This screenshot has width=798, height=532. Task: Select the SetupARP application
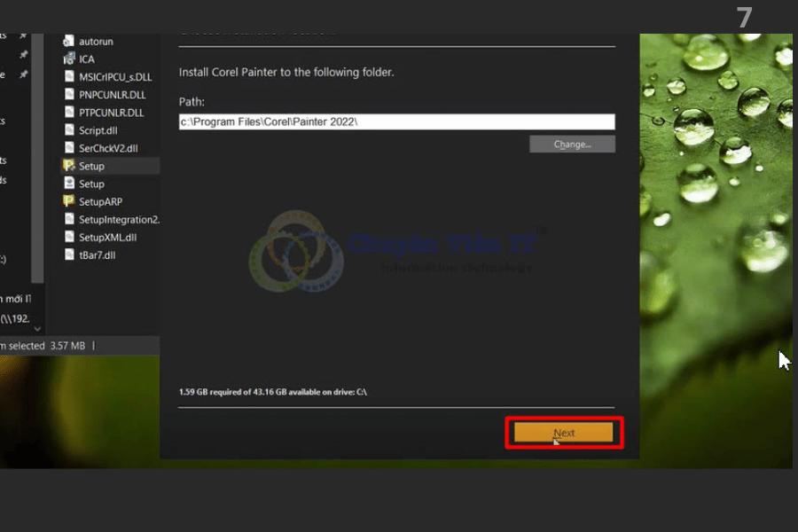(x=99, y=201)
